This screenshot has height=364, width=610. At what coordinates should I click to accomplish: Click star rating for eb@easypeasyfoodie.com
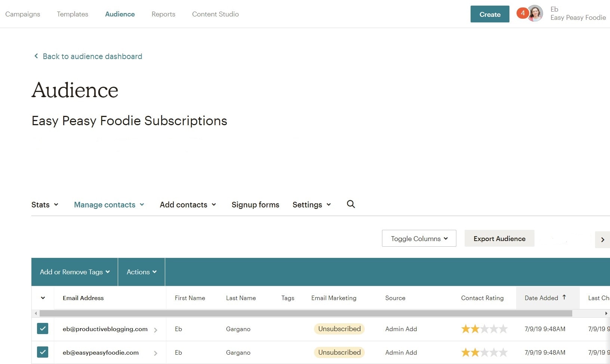pyautogui.click(x=484, y=352)
